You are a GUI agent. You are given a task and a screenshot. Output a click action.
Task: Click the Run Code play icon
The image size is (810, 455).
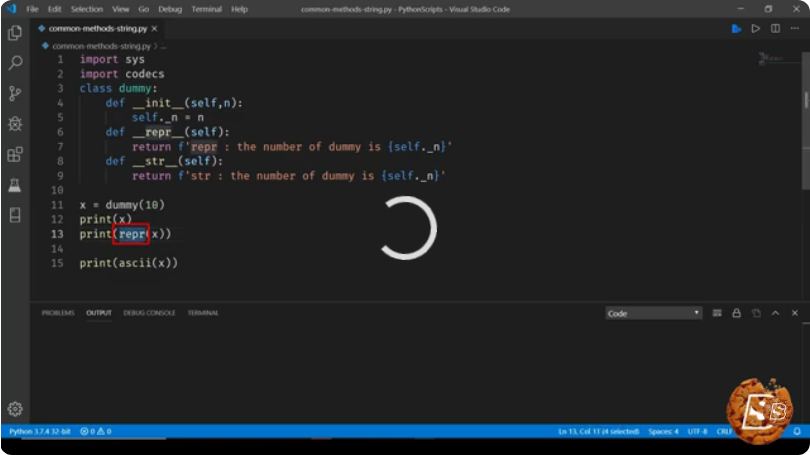click(x=756, y=29)
